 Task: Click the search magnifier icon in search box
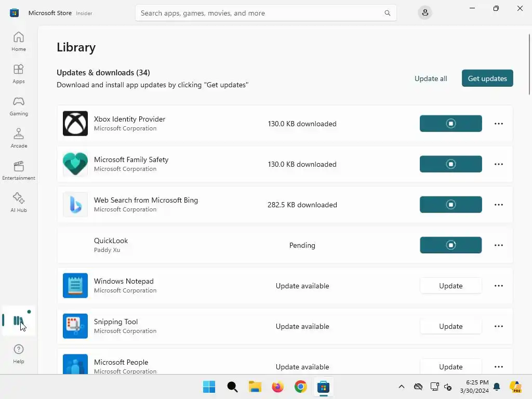387,13
